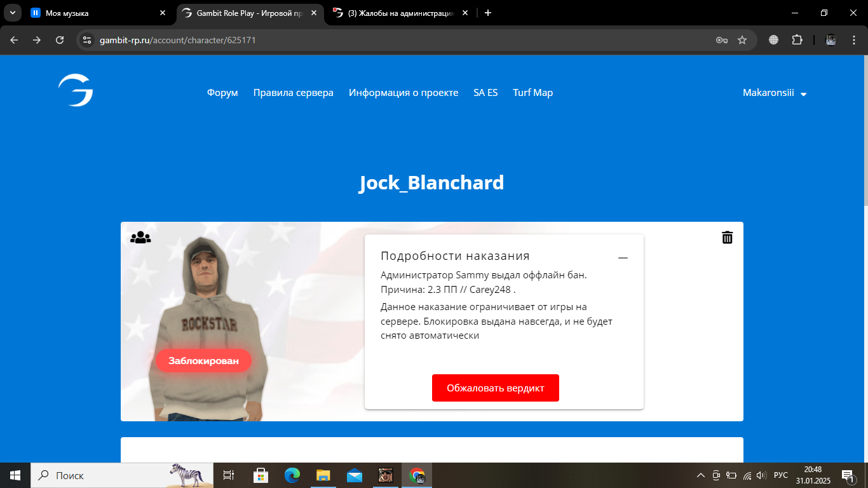Open the Chrome three-dot menu
Image resolution: width=868 pixels, height=488 pixels.
coord(852,40)
